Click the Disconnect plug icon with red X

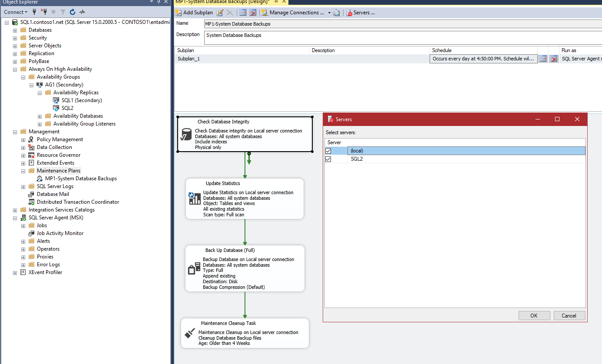pos(43,12)
